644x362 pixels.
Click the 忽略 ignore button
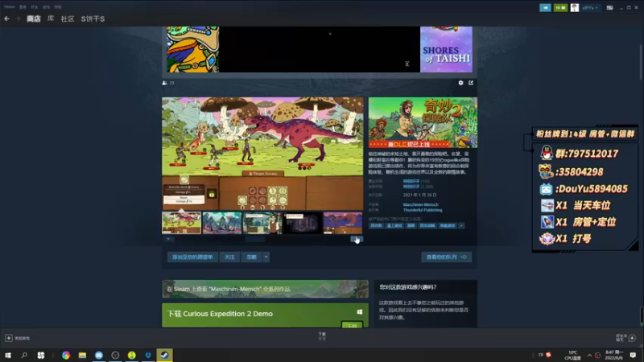coord(251,257)
